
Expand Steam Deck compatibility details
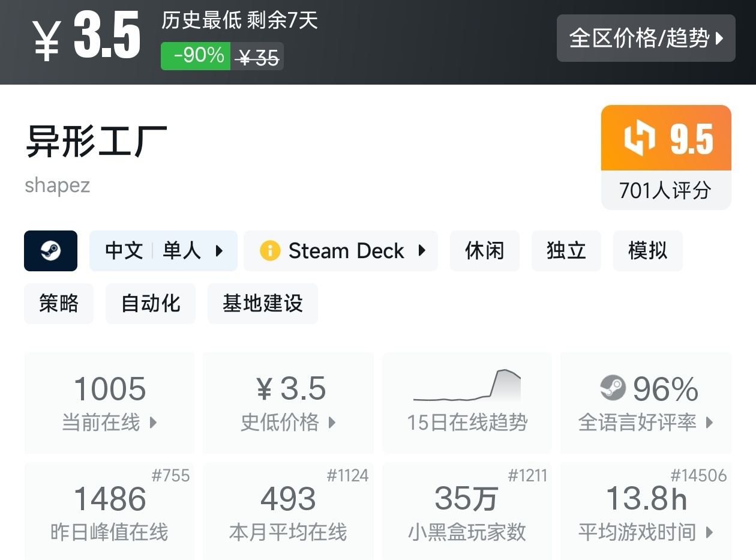coord(341,251)
